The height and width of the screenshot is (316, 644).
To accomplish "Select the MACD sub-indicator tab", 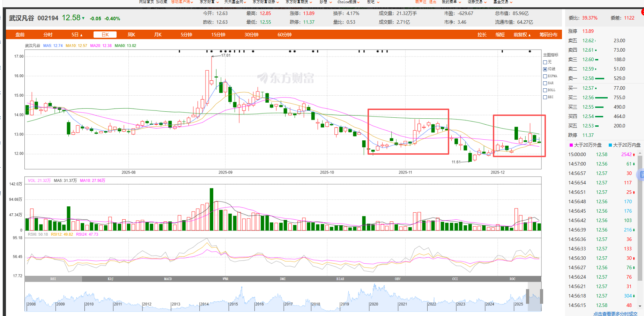I will [x=168, y=279].
